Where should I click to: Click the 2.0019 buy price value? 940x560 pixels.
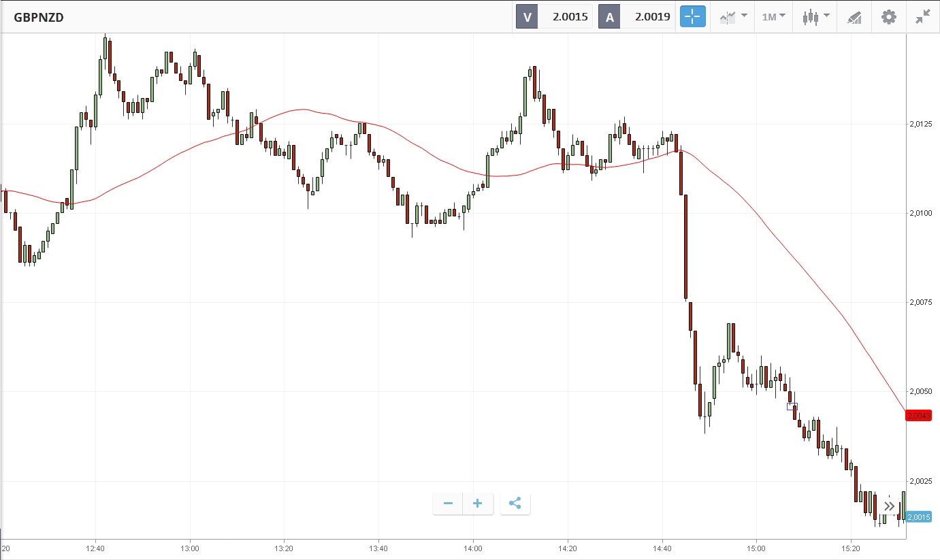click(652, 17)
